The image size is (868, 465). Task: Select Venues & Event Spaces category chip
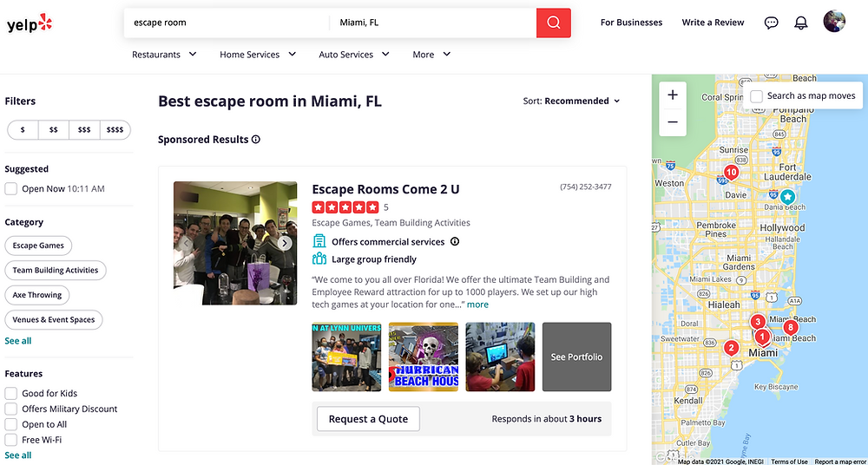click(54, 319)
